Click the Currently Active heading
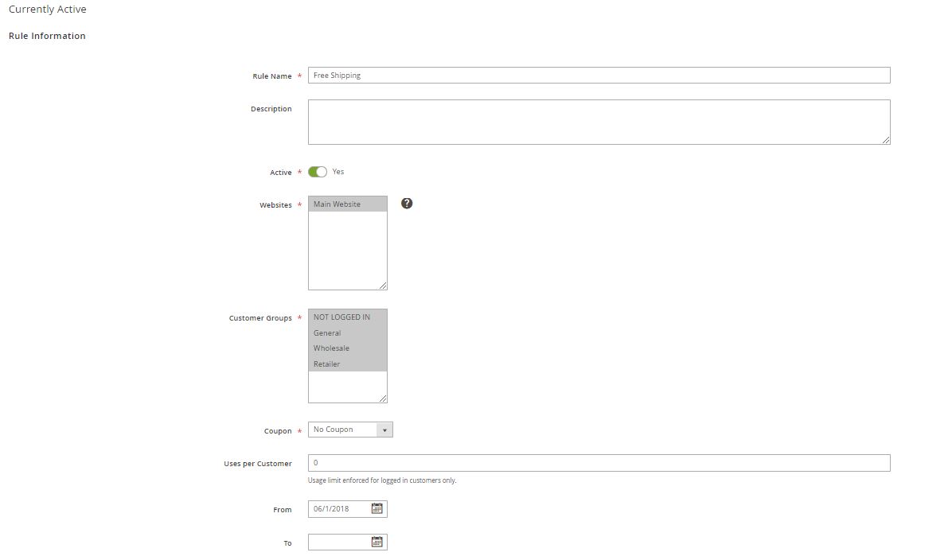 pyautogui.click(x=47, y=9)
